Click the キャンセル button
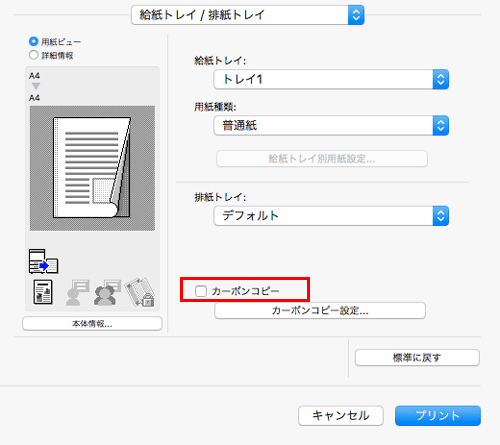Image resolution: width=500 pixels, height=445 pixels. click(x=341, y=416)
